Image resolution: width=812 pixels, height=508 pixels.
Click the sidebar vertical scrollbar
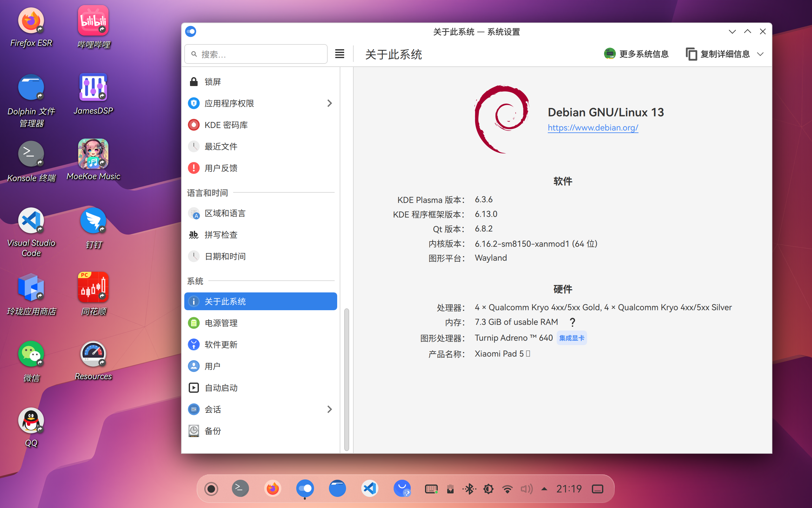[347, 380]
